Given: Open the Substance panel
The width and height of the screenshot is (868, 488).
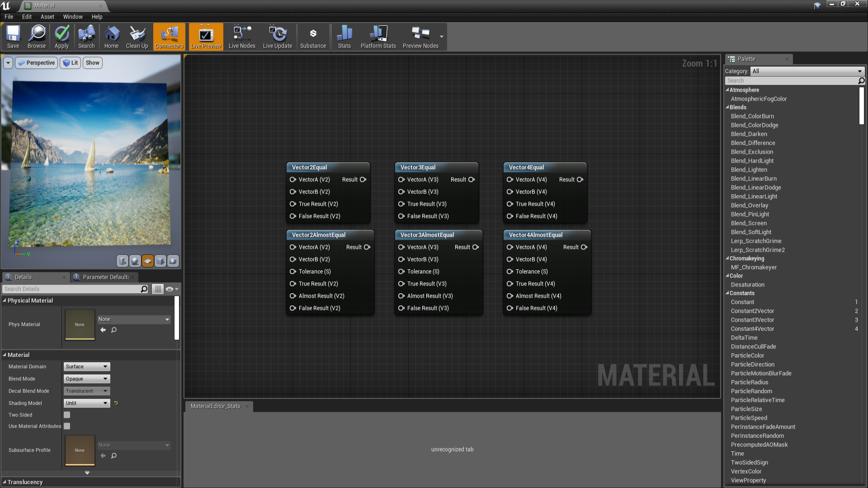Looking at the screenshot, I should point(313,36).
